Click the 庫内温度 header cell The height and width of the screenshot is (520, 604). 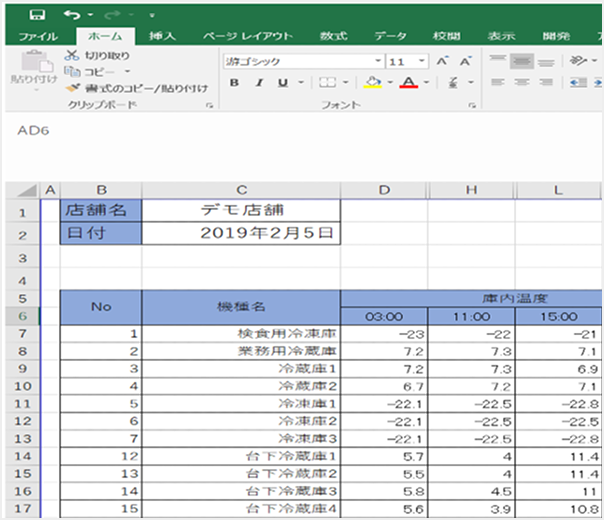(471, 299)
